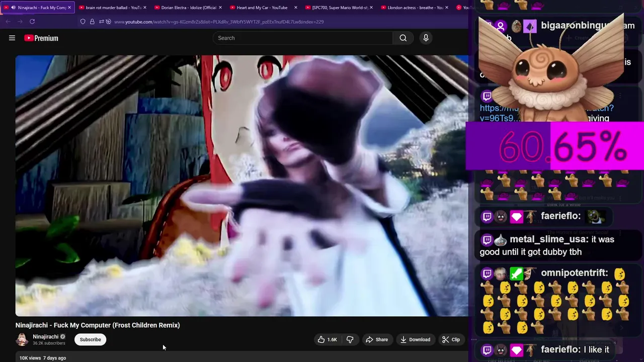Reload the page in browser
This screenshot has height=362, width=644.
point(32,22)
